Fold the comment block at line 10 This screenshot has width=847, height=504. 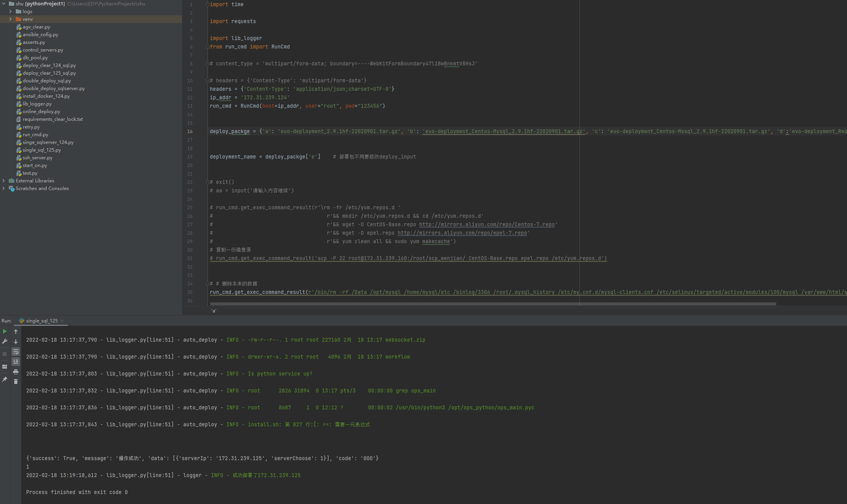pyautogui.click(x=208, y=81)
